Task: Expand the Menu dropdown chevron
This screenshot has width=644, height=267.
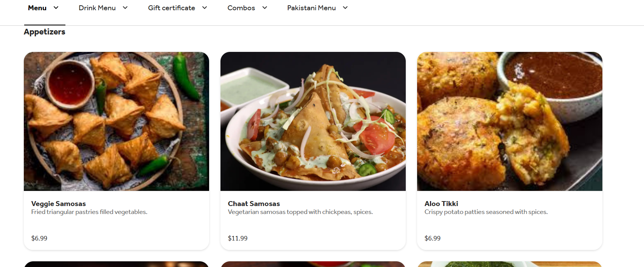Action: click(56, 7)
